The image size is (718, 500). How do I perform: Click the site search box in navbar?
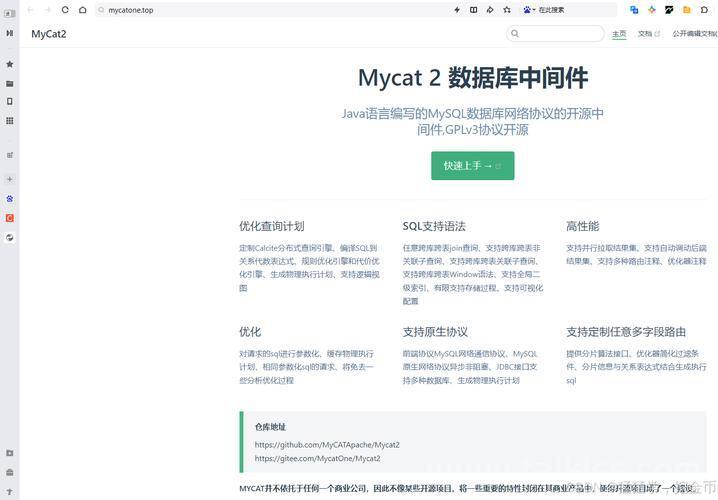coord(555,33)
